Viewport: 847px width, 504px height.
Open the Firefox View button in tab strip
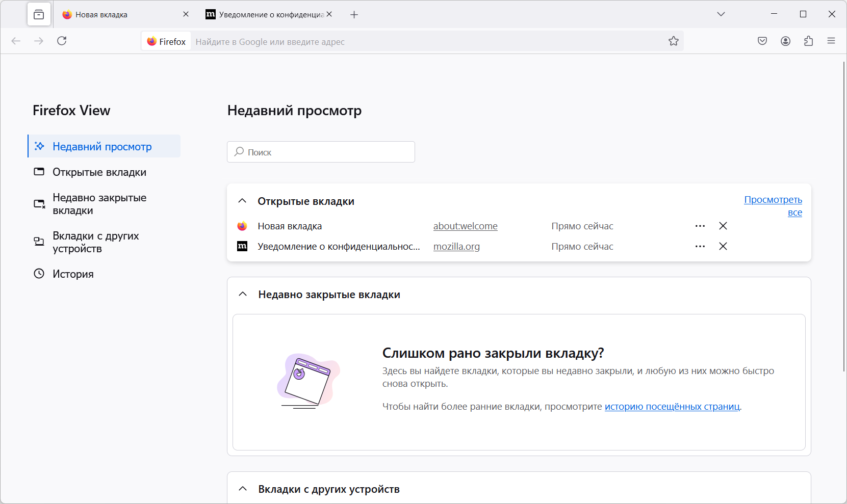(x=39, y=15)
